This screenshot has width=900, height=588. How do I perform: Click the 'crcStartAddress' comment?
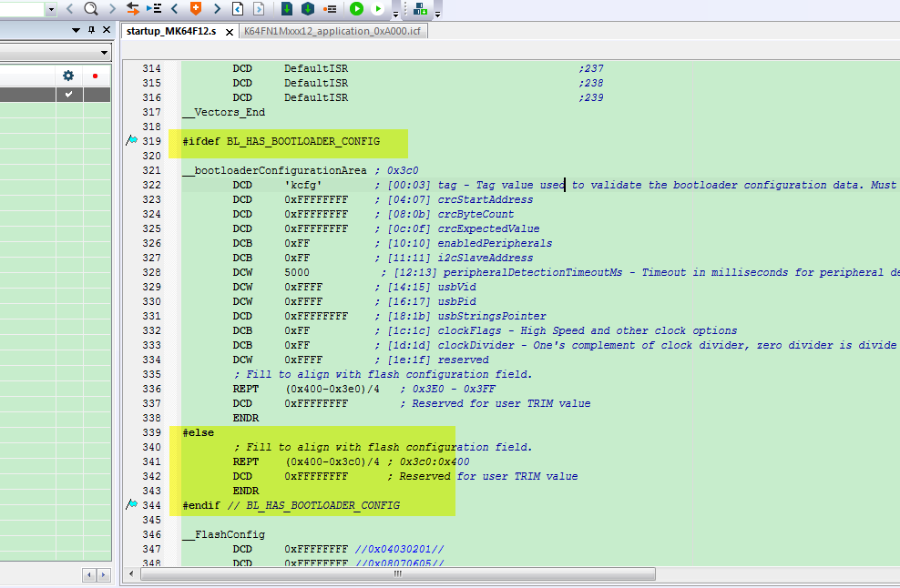click(x=486, y=199)
